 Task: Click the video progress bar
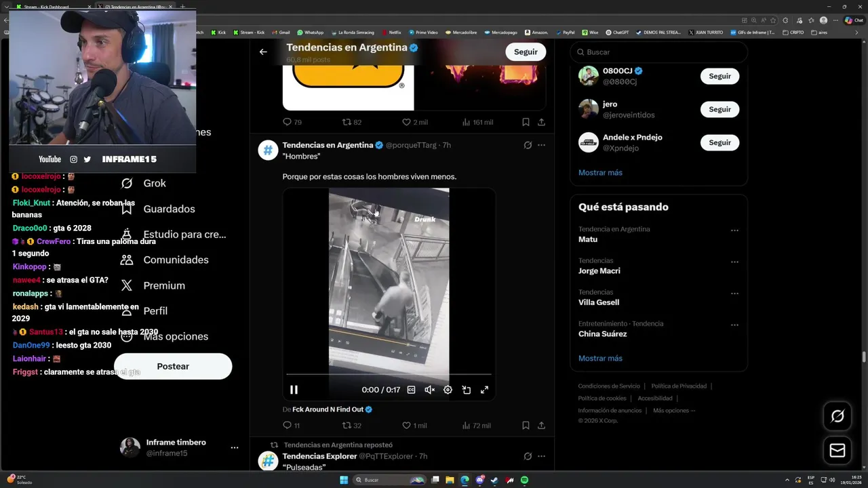pos(389,374)
